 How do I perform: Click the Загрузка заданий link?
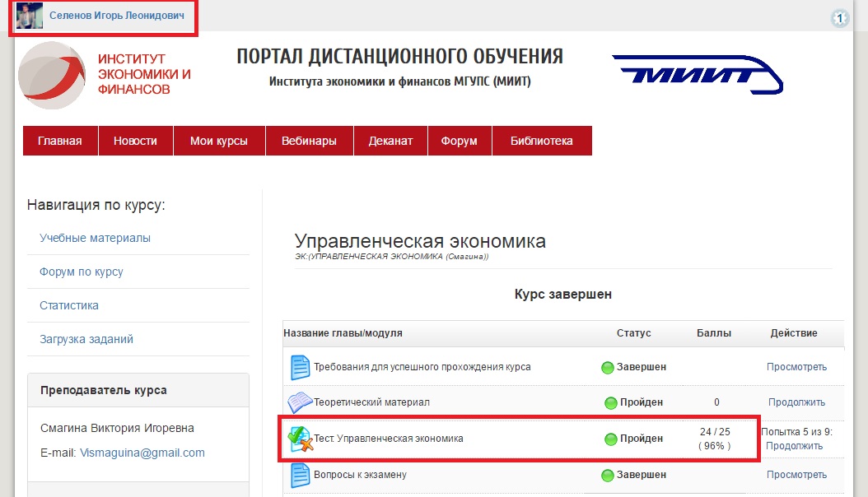pos(86,339)
